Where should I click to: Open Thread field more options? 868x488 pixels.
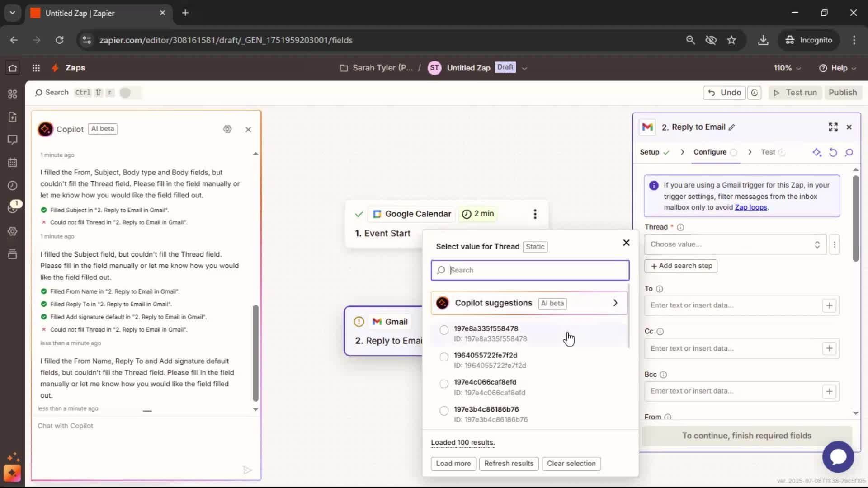(x=835, y=244)
